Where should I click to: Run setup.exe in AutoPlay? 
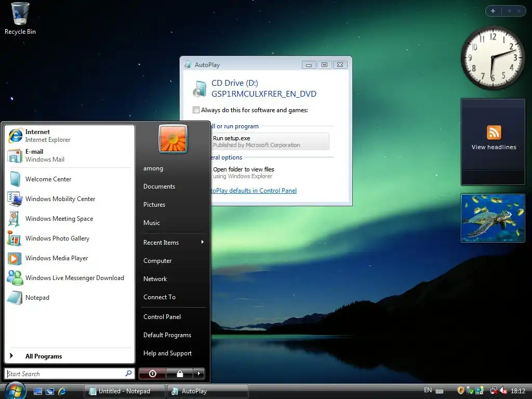click(270, 141)
